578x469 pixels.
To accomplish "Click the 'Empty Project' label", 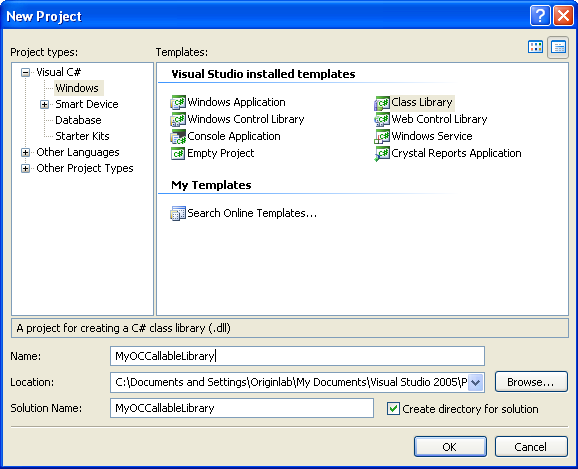I will coord(220,153).
